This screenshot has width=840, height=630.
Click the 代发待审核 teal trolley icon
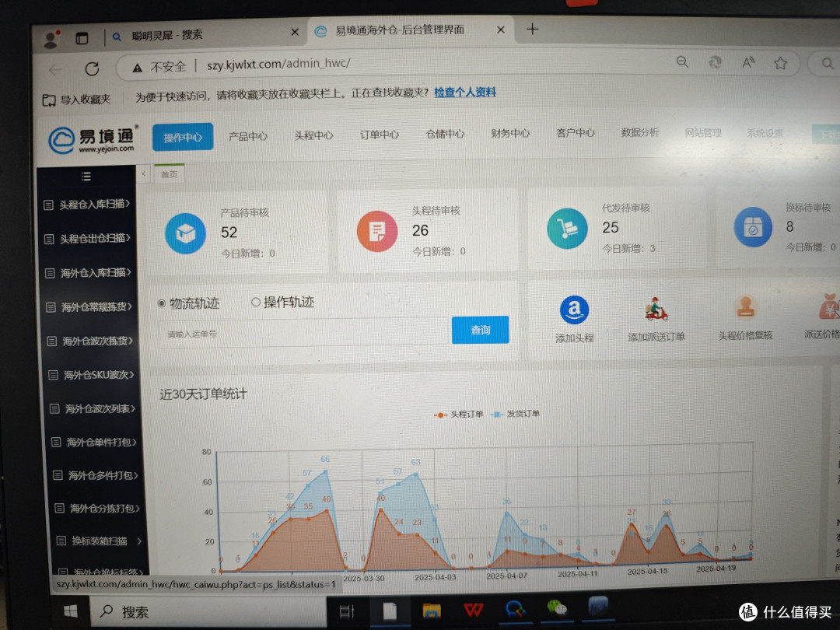pos(567,229)
